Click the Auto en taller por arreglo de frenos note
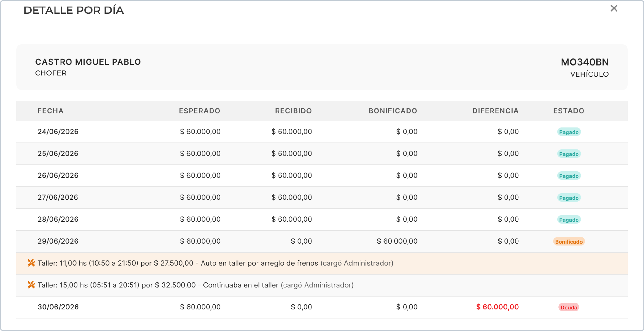Screen dimensions: 644x331 tap(259, 263)
